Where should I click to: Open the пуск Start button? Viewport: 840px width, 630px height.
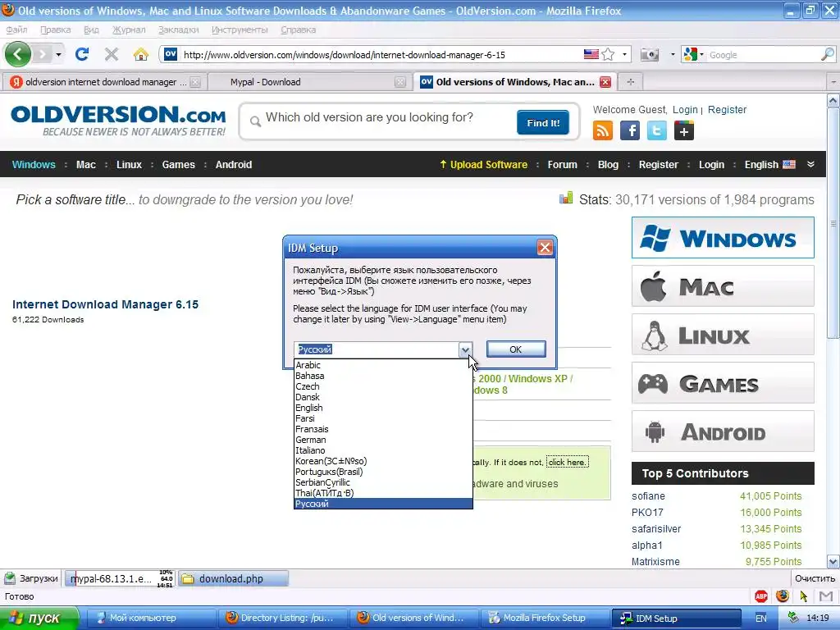(x=39, y=618)
